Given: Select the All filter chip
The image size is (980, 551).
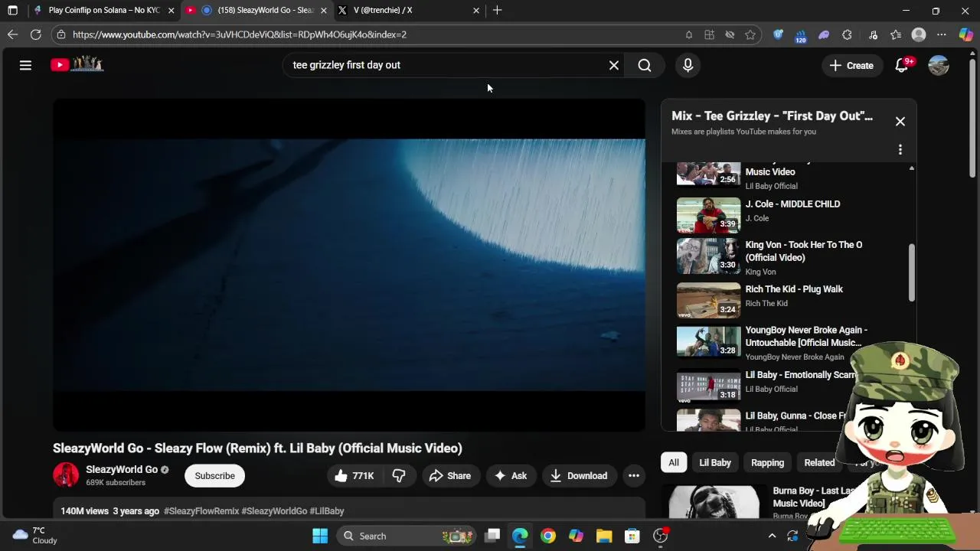Looking at the screenshot, I should point(673,462).
